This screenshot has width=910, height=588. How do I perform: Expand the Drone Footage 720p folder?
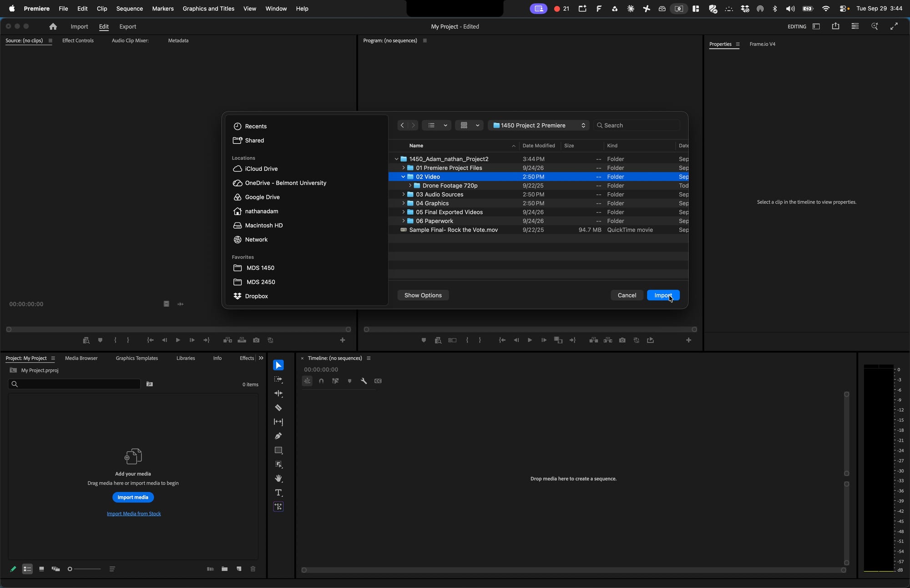[410, 186]
